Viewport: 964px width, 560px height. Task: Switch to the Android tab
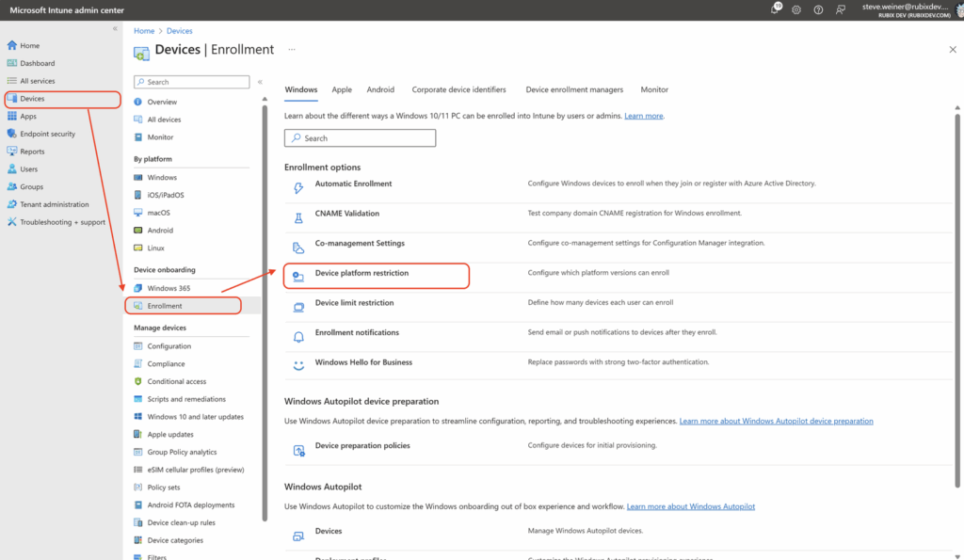[x=380, y=89]
